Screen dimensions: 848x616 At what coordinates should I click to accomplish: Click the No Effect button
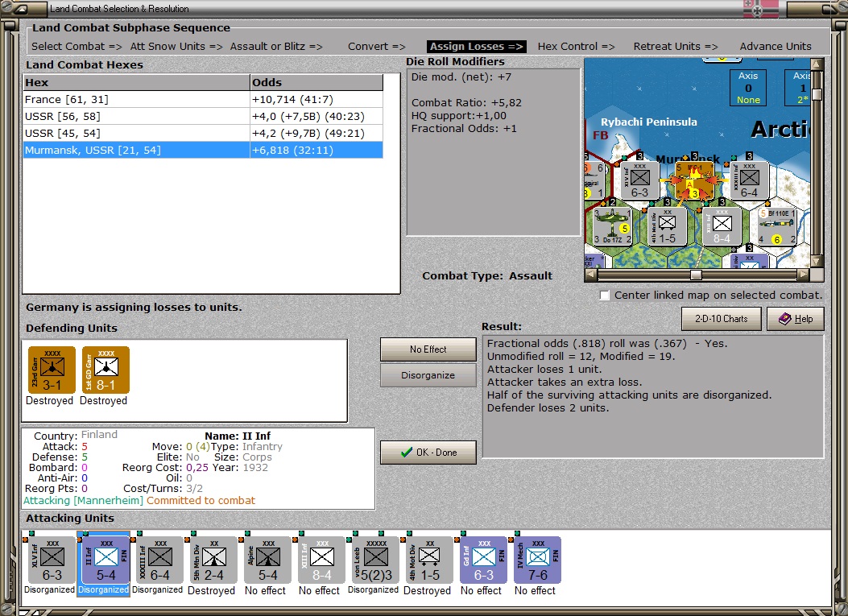click(428, 349)
